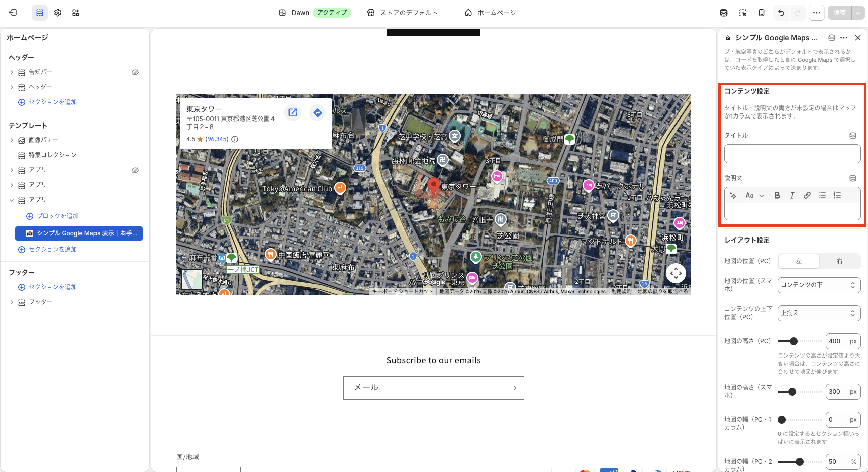Toggle bold formatting in 説明文
Screen dimensions: 868x472
[777, 196]
